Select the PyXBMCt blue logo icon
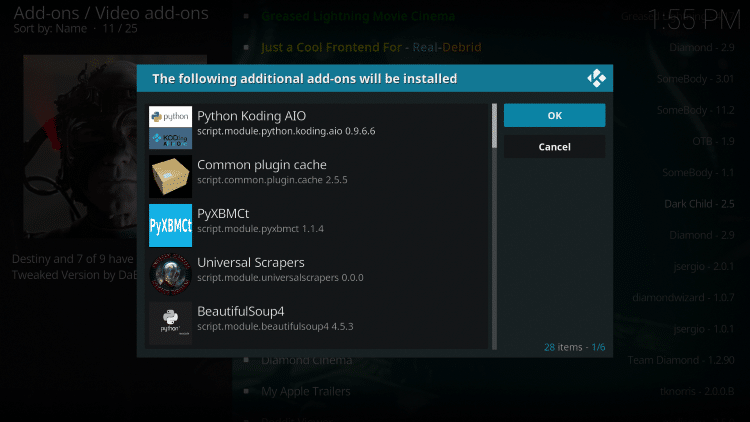Screen dimensions: 750x422 (x=170, y=225)
